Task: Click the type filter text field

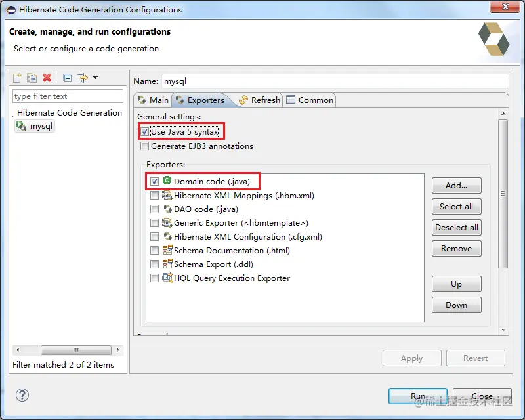Action: tap(66, 96)
